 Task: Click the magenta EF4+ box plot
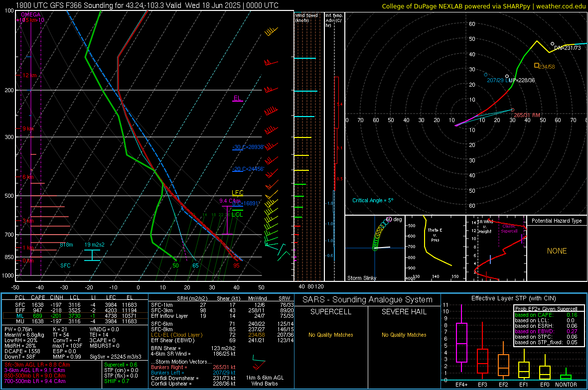tap(461, 339)
